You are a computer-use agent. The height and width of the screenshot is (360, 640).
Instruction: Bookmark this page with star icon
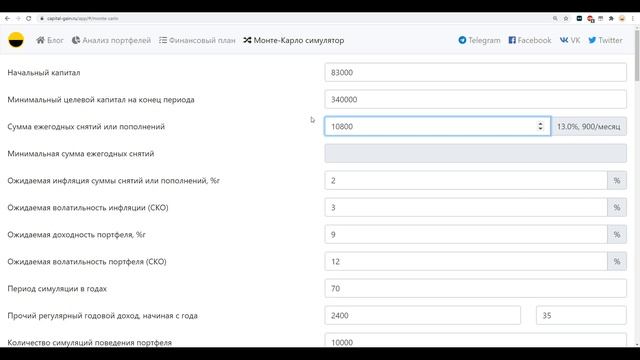[566, 18]
